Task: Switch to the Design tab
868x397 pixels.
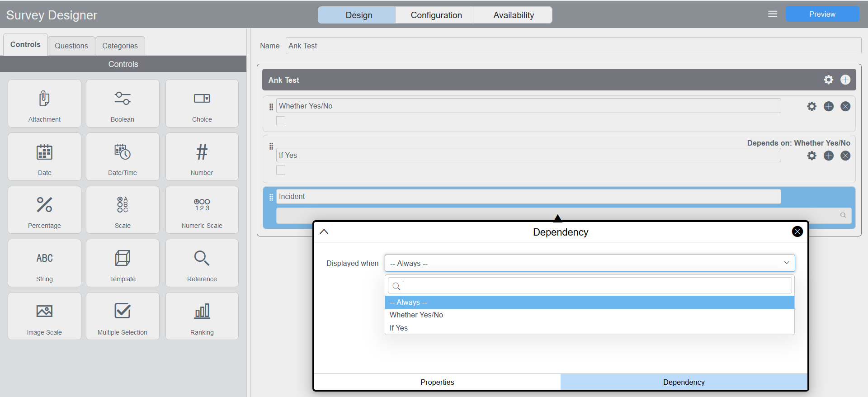Action: point(357,15)
